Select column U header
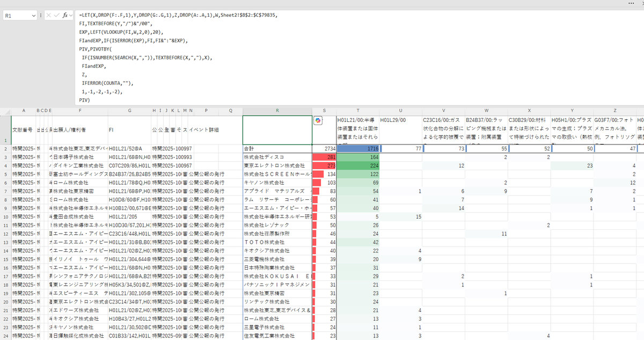Viewport: 644px width, 340px height. tap(400, 111)
